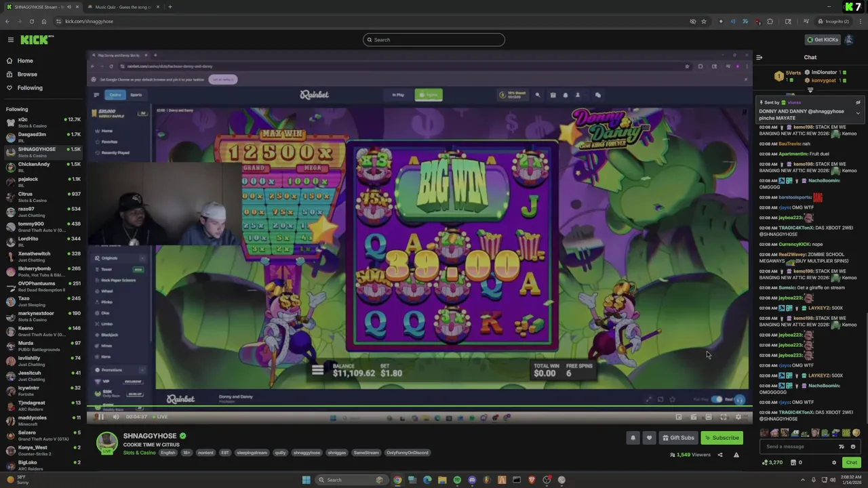This screenshot has width=868, height=488.
Task: Click the KICK logo
Action: [34, 40]
